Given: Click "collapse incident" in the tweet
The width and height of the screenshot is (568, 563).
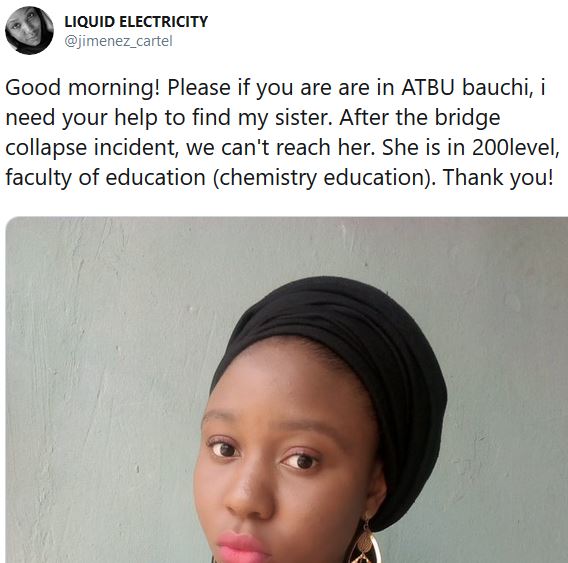Looking at the screenshot, I should [92, 149].
